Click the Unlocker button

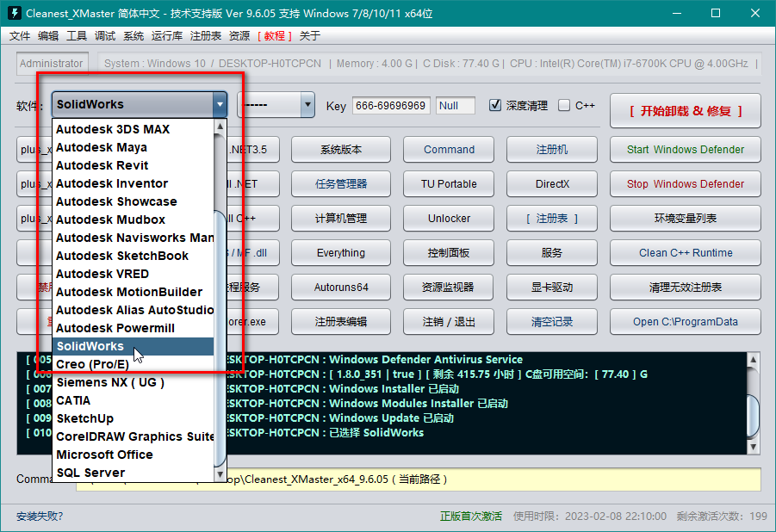[449, 219]
